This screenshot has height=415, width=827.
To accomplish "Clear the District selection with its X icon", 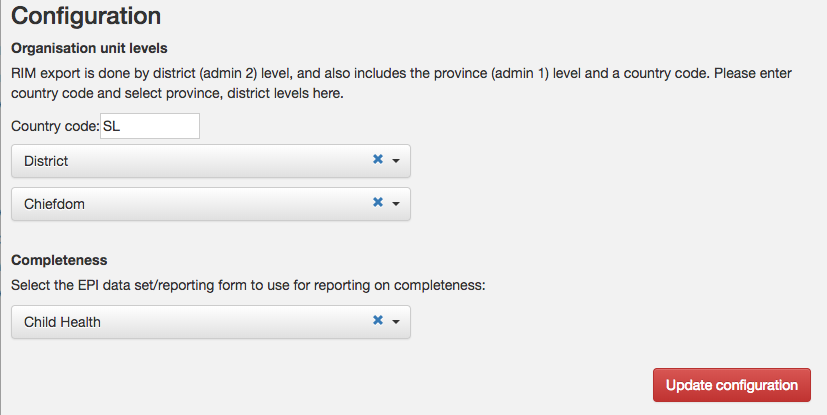I will click(378, 159).
